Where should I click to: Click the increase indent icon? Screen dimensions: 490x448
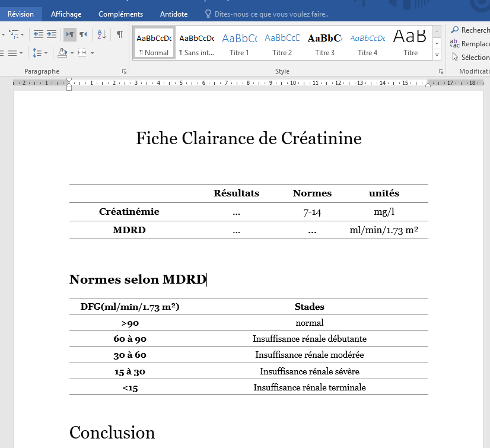tap(52, 34)
